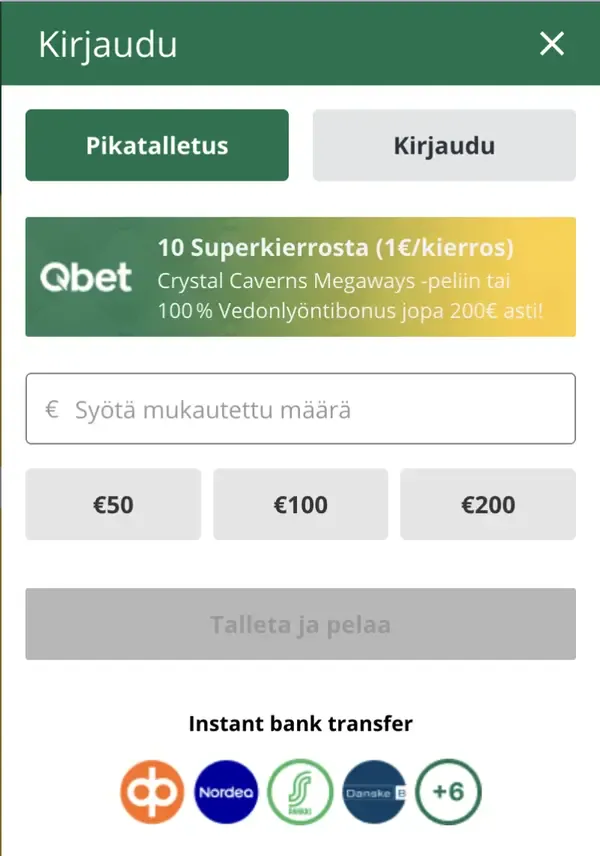Click the Instant bank transfer heading
This screenshot has height=856, width=600.
[300, 723]
